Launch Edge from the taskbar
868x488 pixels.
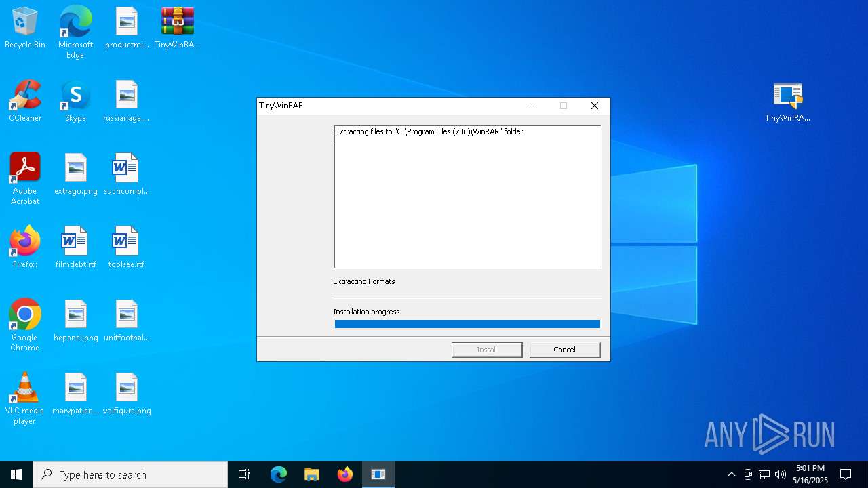279,474
